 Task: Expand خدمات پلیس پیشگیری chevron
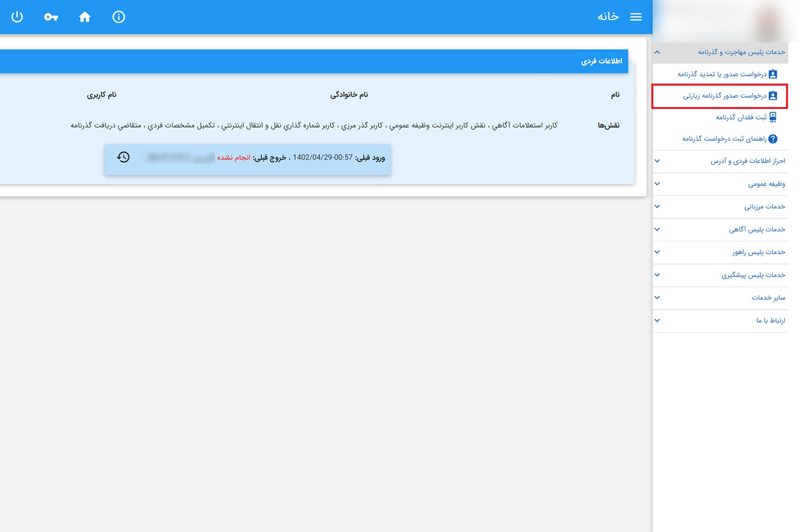point(657,275)
